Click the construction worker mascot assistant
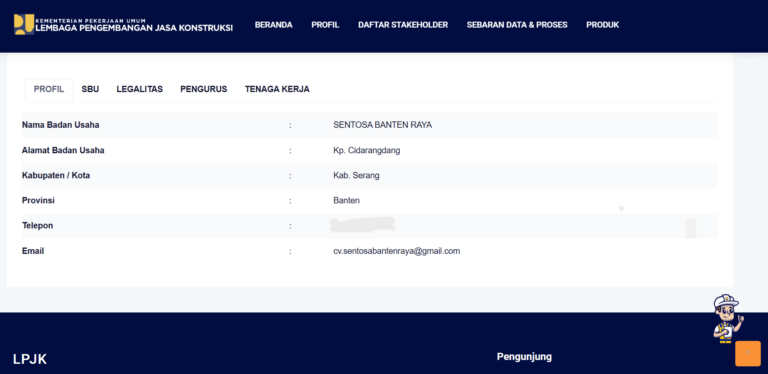The height and width of the screenshot is (374, 768). click(x=728, y=318)
